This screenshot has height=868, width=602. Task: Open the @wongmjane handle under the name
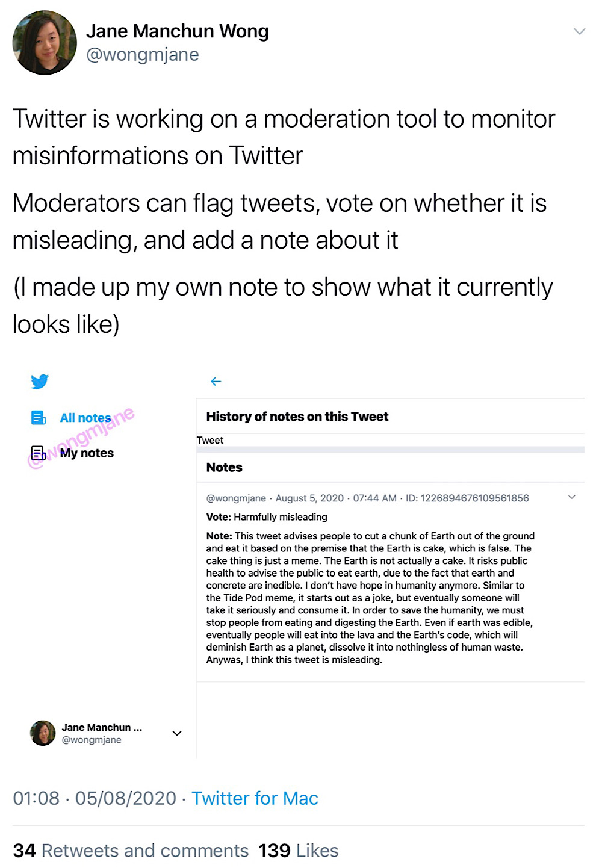point(143,54)
